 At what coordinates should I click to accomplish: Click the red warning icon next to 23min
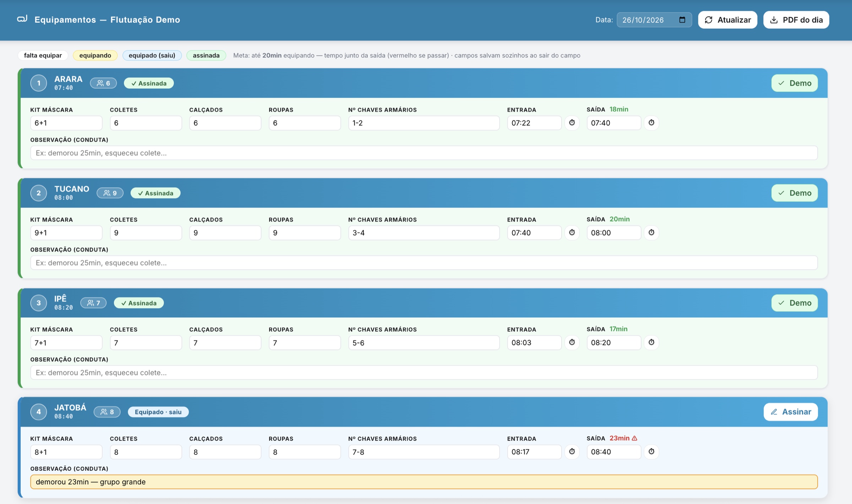click(x=634, y=438)
